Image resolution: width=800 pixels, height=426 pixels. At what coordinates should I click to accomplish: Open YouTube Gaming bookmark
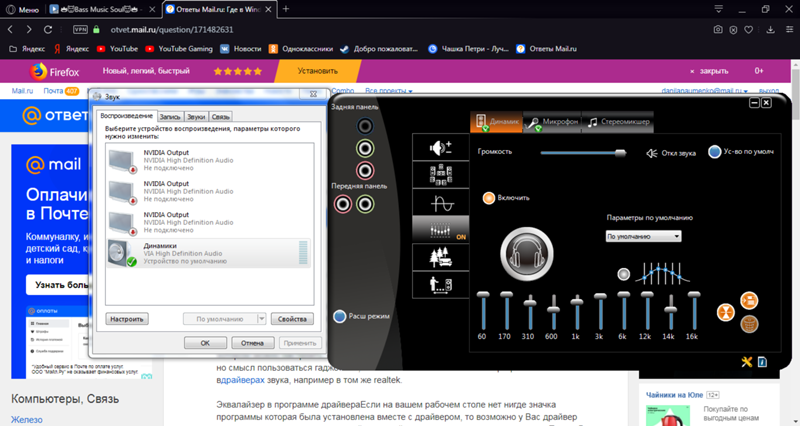179,49
